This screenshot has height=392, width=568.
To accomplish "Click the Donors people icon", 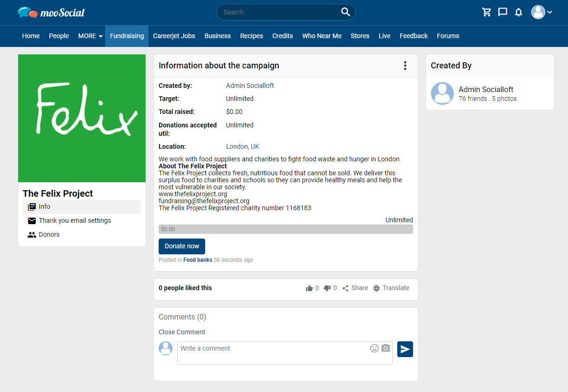I will 32,235.
